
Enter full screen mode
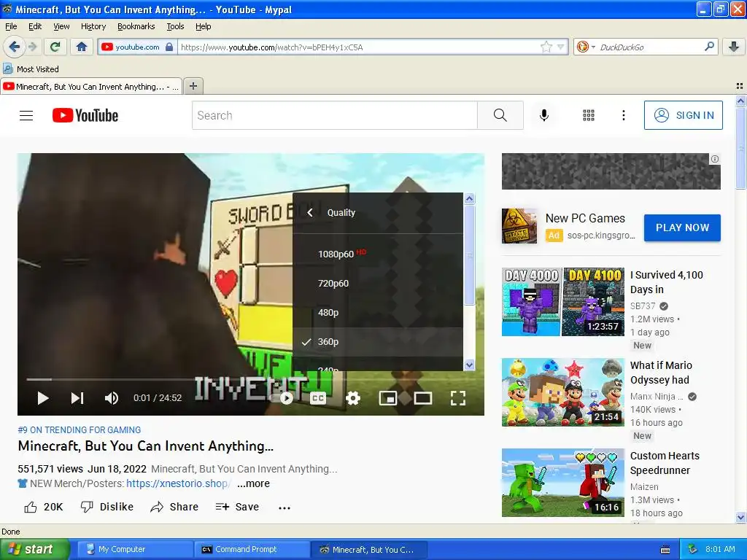458,398
